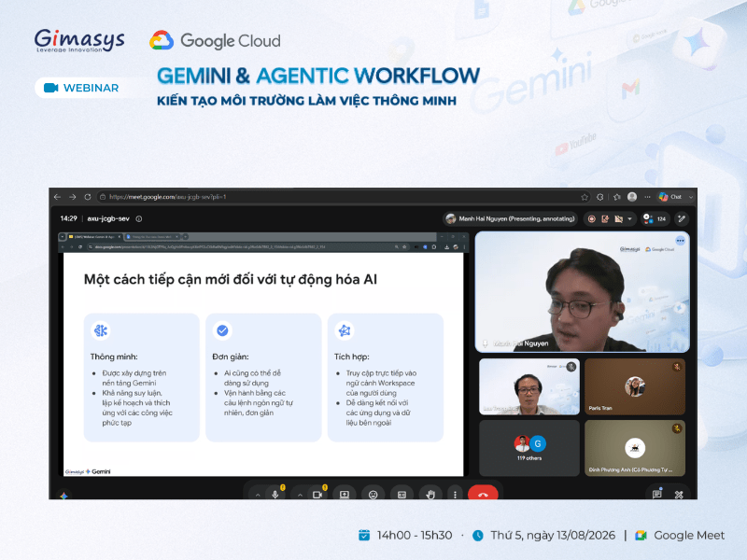Open the 119 others participant tile
Screen dimensions: 747x560
coord(529,448)
